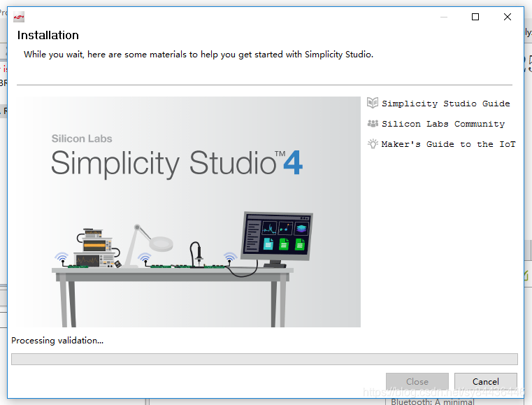Maximize the Installation dialog window

click(475, 17)
